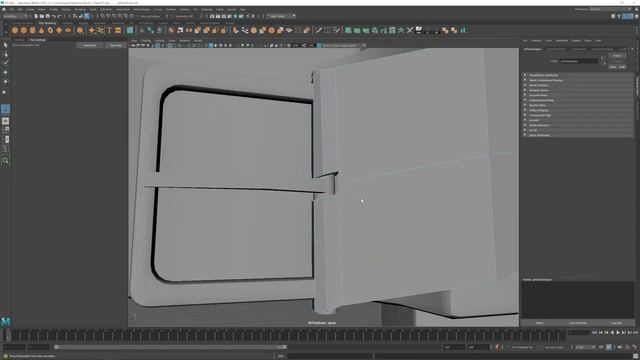The height and width of the screenshot is (360, 640).
Task: Expand Object Display section
Action: [578, 110]
